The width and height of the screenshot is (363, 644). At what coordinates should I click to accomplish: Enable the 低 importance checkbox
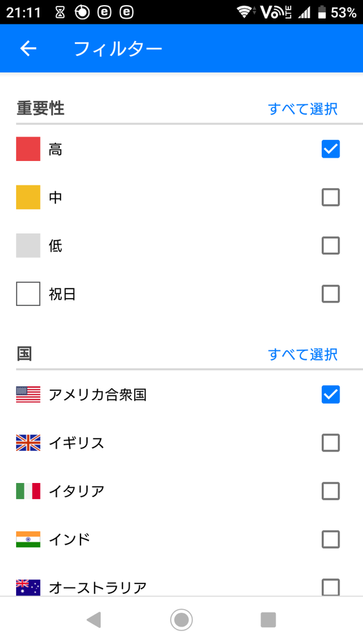coord(331,245)
